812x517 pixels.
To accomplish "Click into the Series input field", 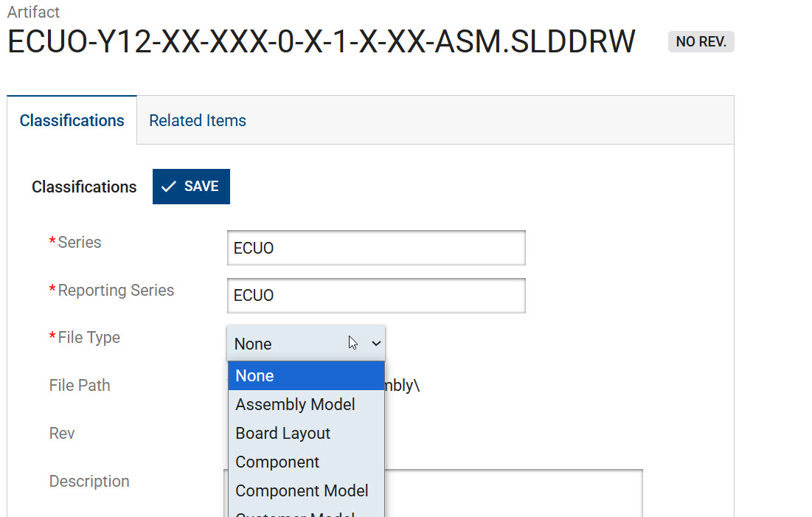I will pyautogui.click(x=376, y=248).
